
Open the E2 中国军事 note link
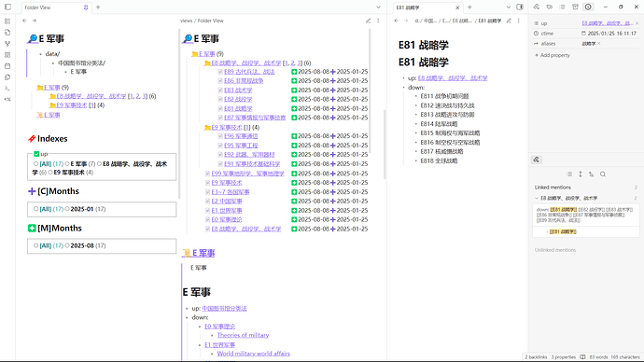tap(227, 202)
